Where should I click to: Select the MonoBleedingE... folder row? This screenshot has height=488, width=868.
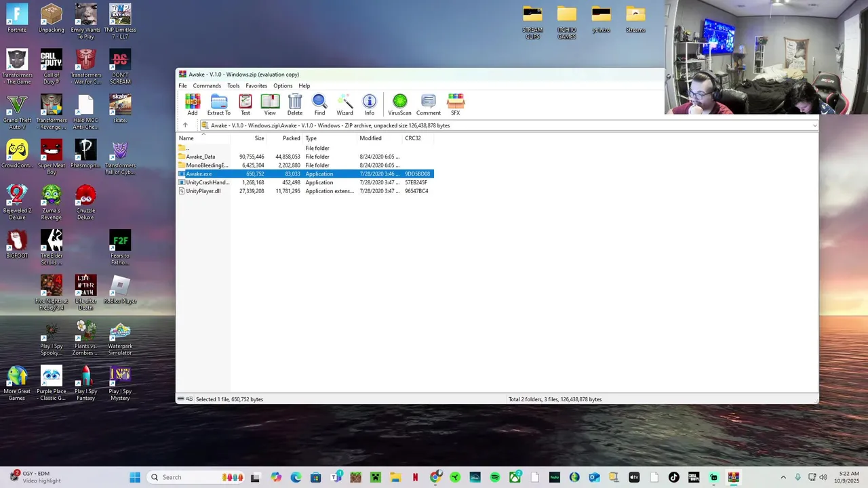(305, 165)
